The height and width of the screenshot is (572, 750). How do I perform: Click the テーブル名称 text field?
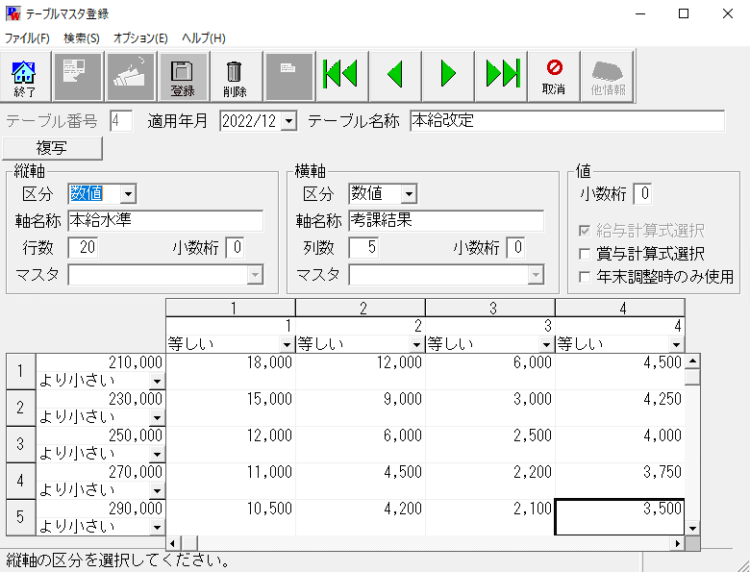(x=566, y=121)
